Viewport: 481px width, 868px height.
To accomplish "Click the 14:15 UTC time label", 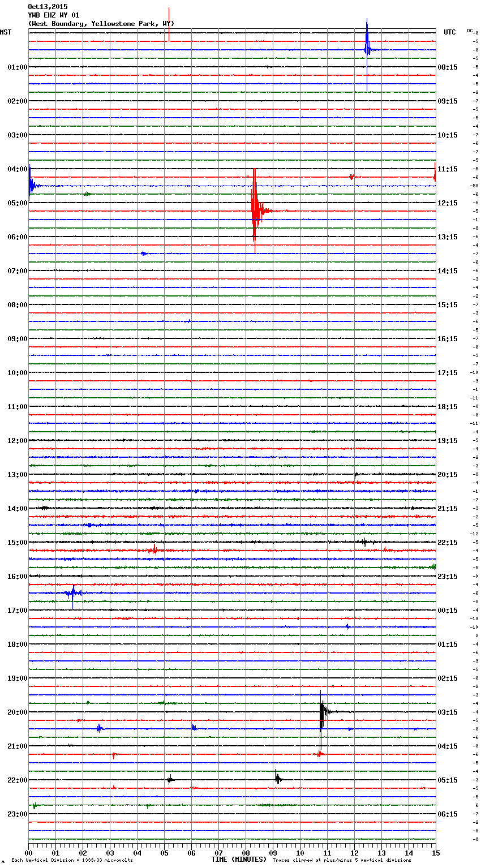I will [x=448, y=271].
